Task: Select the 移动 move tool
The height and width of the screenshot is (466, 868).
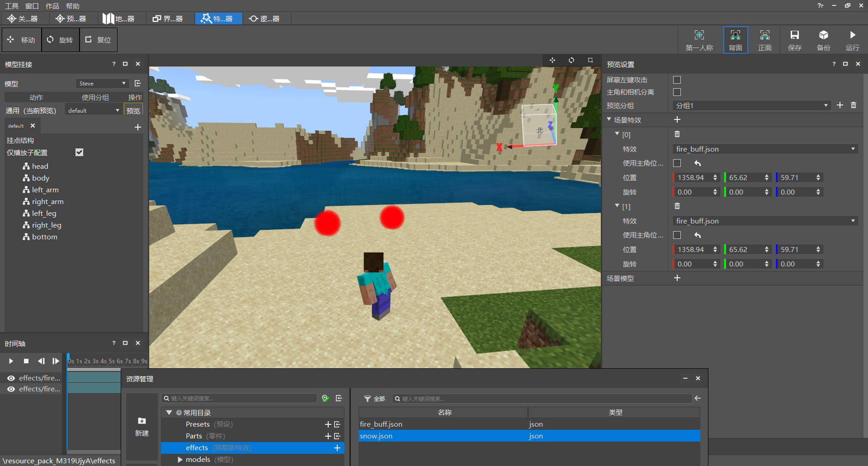Action: 21,40
